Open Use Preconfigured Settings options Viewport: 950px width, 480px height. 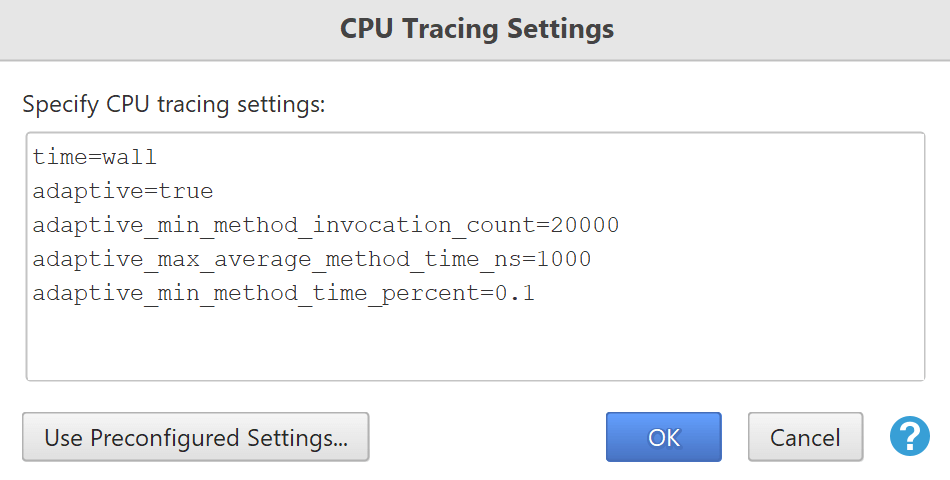pos(196,437)
